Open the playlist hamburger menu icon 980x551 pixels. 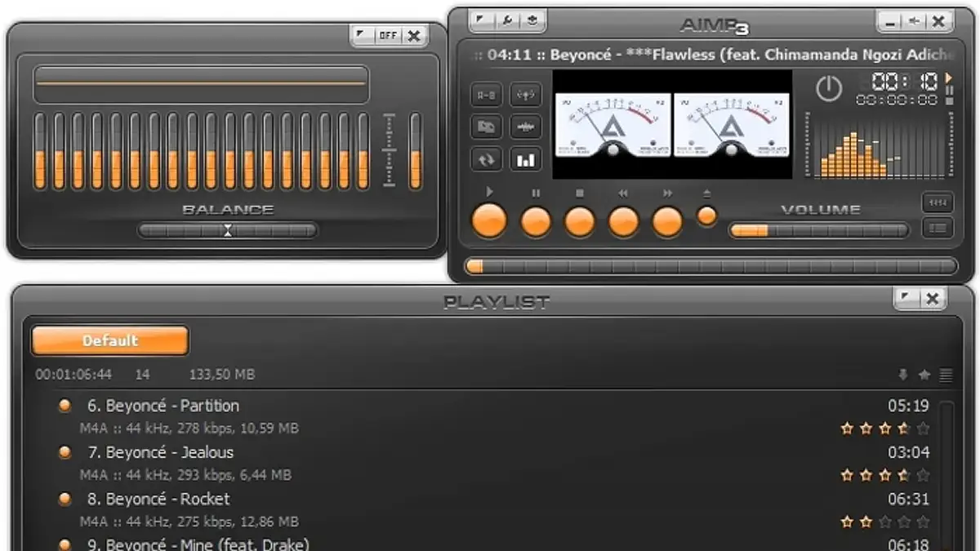[947, 373]
